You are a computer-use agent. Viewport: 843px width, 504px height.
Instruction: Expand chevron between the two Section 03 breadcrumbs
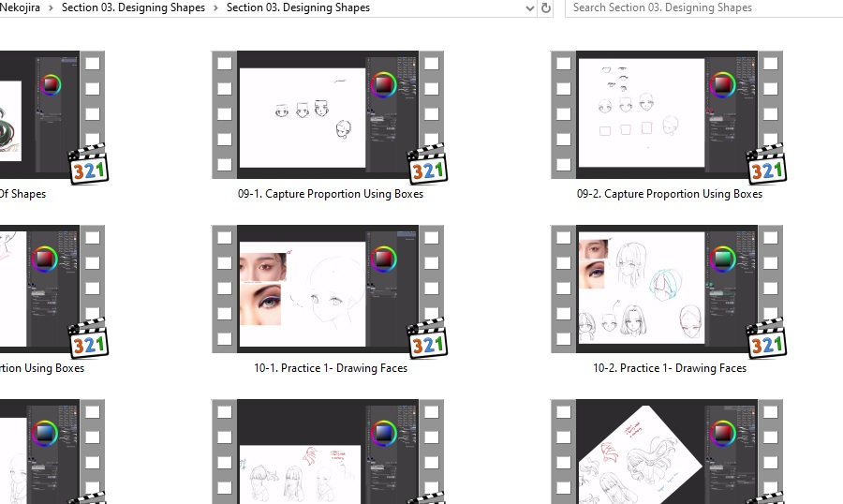215,8
